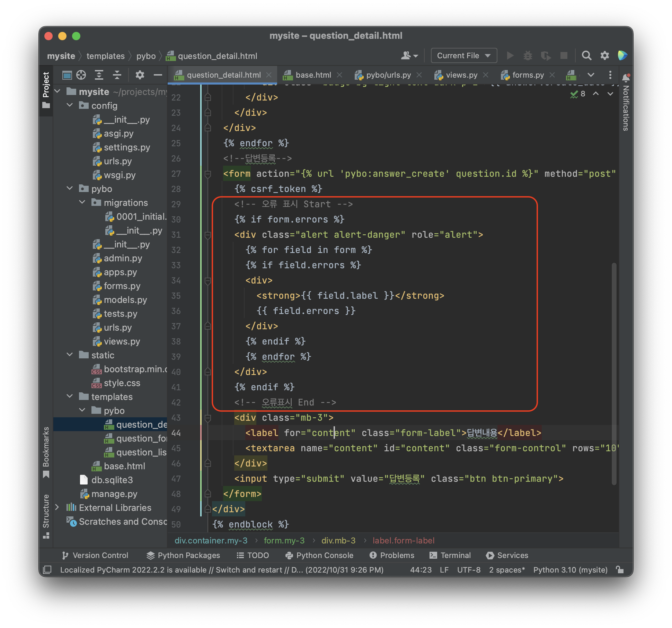Open Project panel options gear
The width and height of the screenshot is (672, 628).
click(x=140, y=75)
